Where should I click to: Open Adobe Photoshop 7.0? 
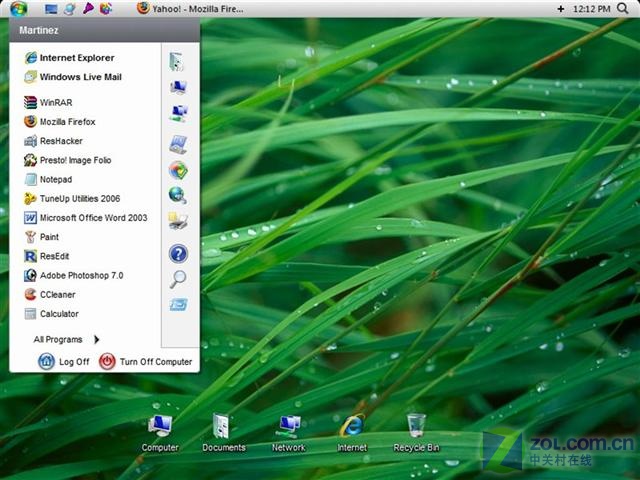pos(73,275)
